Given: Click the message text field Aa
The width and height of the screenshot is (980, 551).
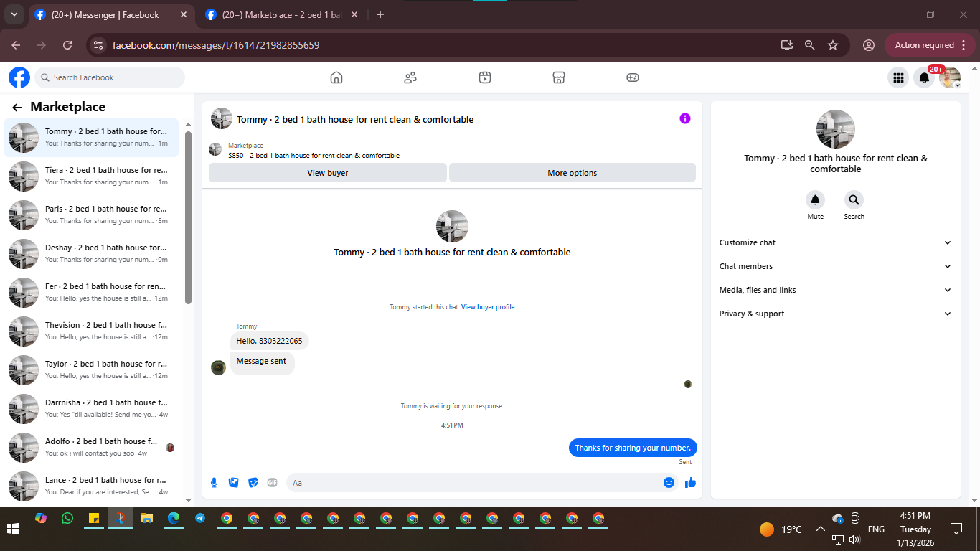Looking at the screenshot, I should click(x=482, y=483).
